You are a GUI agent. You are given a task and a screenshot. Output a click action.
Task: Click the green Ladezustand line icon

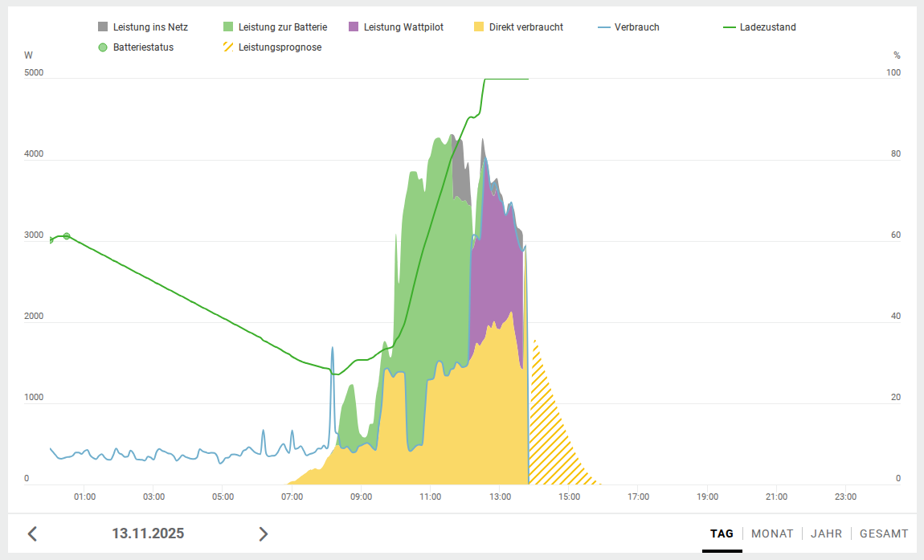pos(730,27)
